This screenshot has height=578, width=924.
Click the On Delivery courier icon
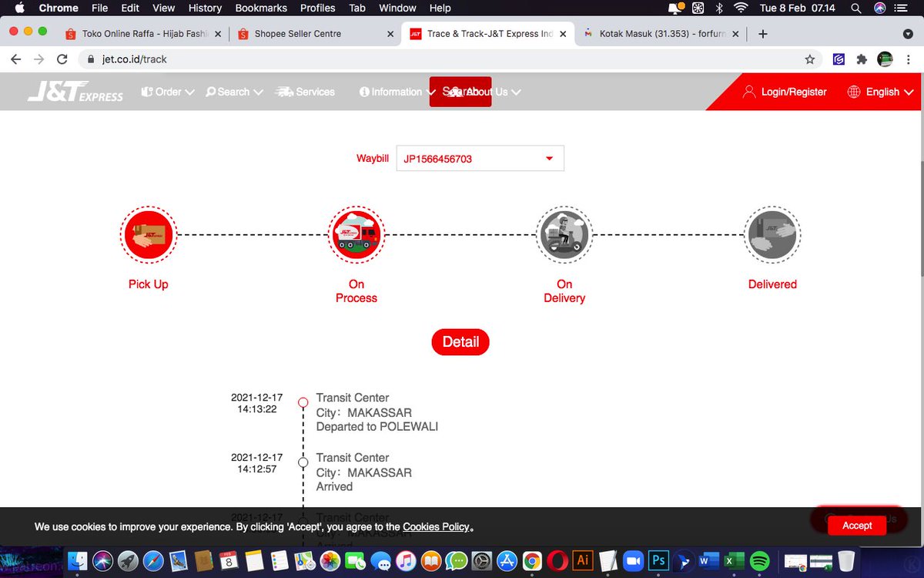(x=564, y=234)
